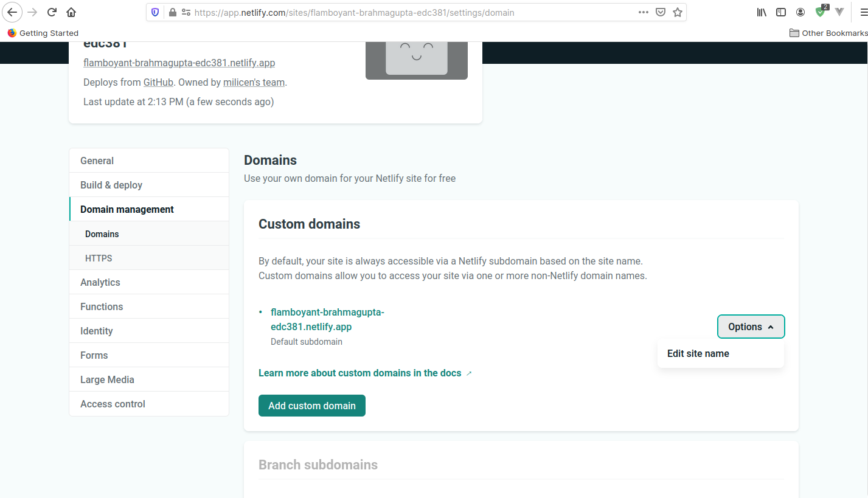Open Forms settings
Image resolution: width=868 pixels, height=498 pixels.
[149, 355]
